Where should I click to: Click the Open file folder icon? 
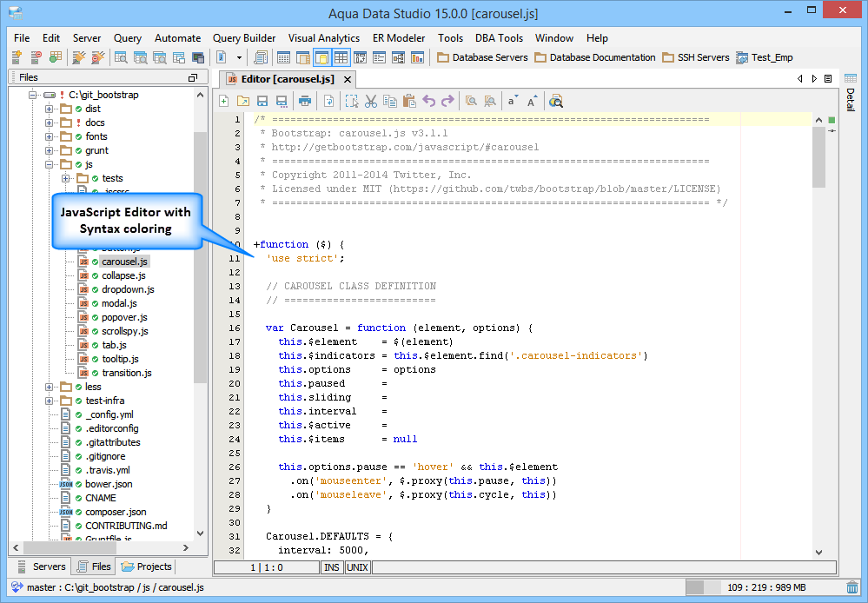click(242, 102)
